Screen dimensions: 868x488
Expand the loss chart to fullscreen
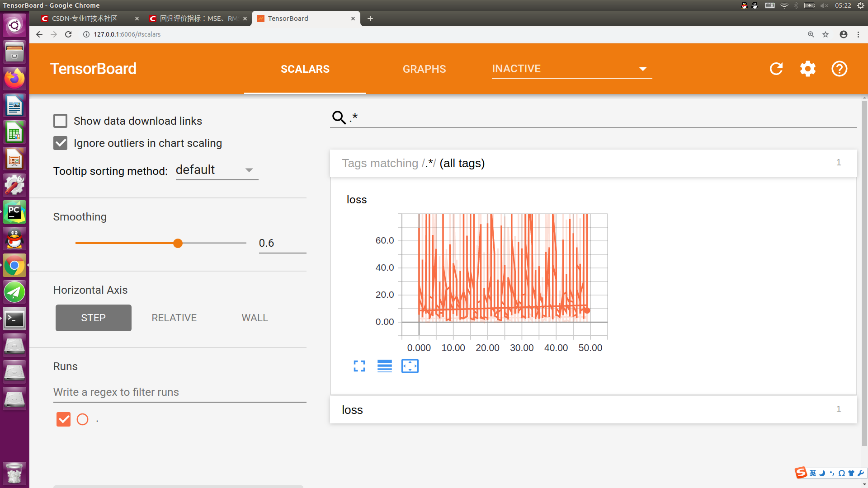point(359,366)
